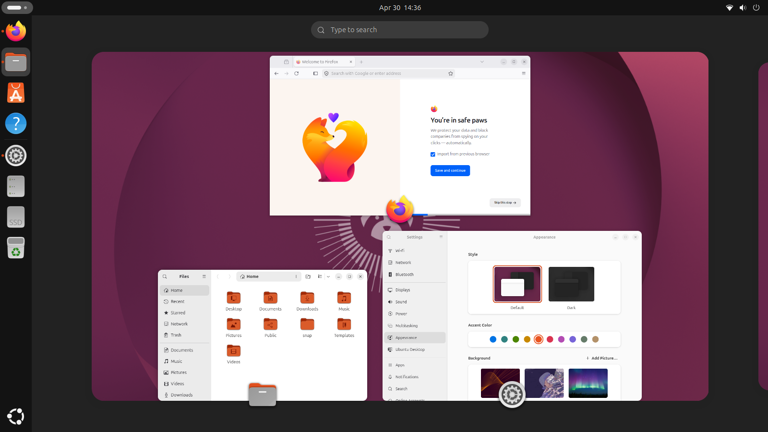Open the Music folder icon in Files grid

(344, 301)
